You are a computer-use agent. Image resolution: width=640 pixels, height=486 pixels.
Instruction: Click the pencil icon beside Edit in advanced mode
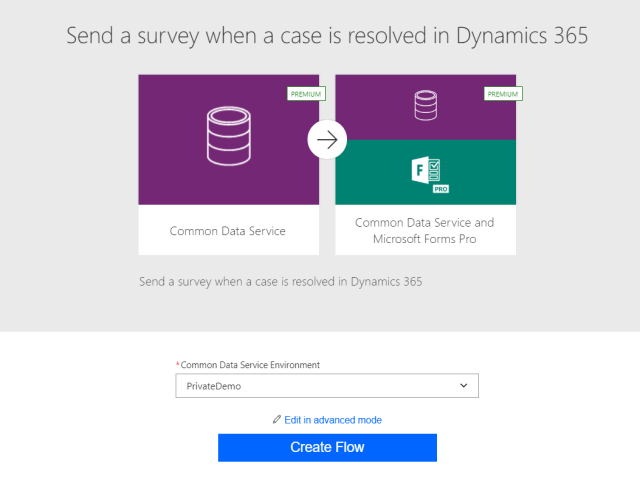click(x=277, y=420)
